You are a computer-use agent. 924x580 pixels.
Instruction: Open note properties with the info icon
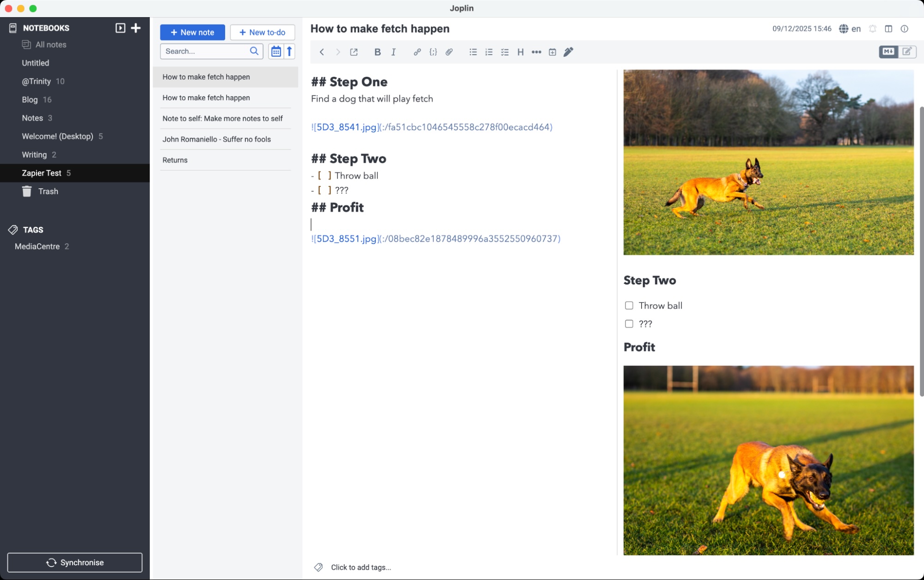904,28
